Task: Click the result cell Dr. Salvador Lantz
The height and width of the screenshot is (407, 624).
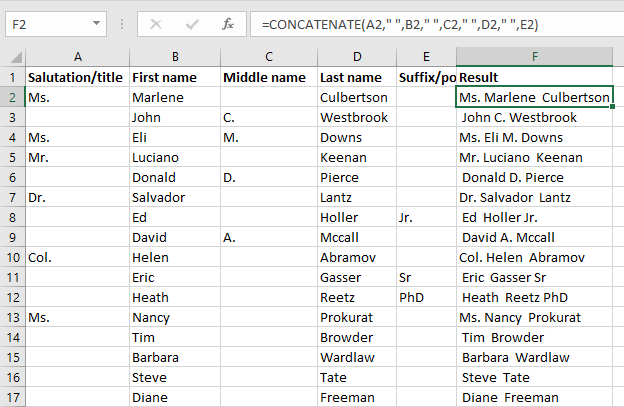Action: (x=535, y=197)
